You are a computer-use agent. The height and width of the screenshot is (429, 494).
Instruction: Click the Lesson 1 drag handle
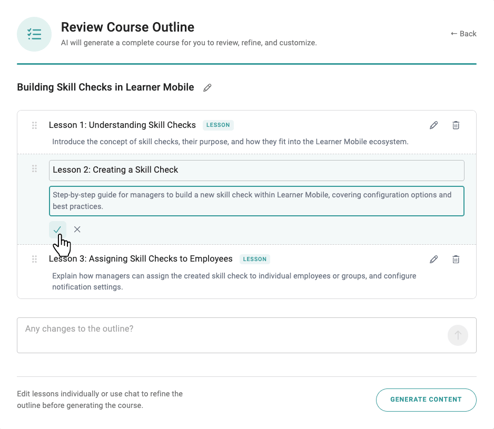tap(34, 125)
